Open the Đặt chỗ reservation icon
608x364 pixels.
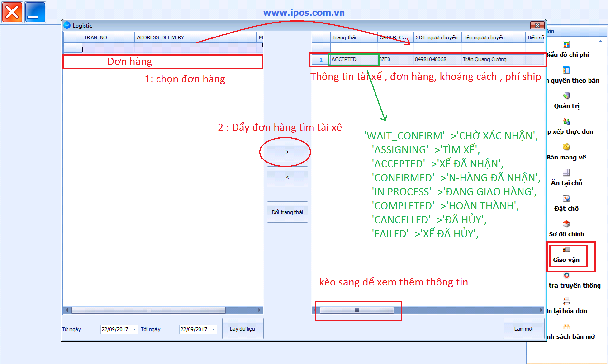(566, 198)
